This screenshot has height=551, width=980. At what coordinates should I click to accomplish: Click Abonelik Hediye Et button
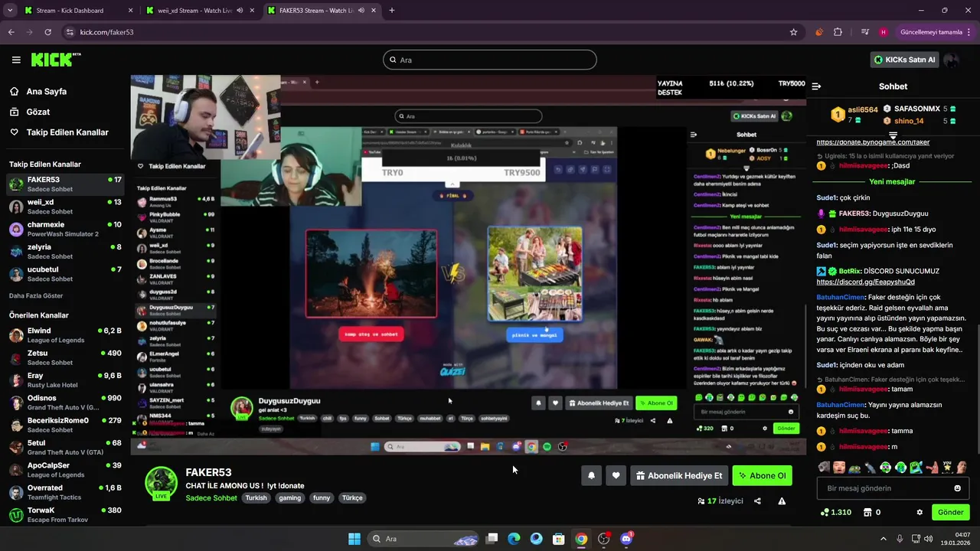(679, 475)
